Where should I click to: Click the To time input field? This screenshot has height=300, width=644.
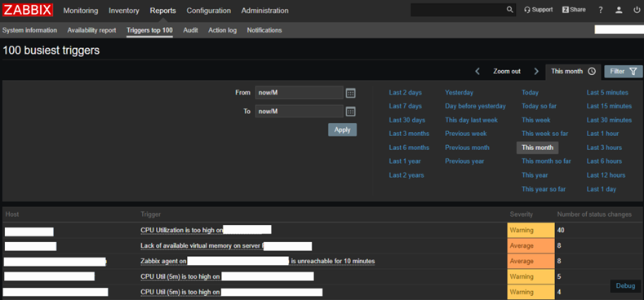point(299,111)
